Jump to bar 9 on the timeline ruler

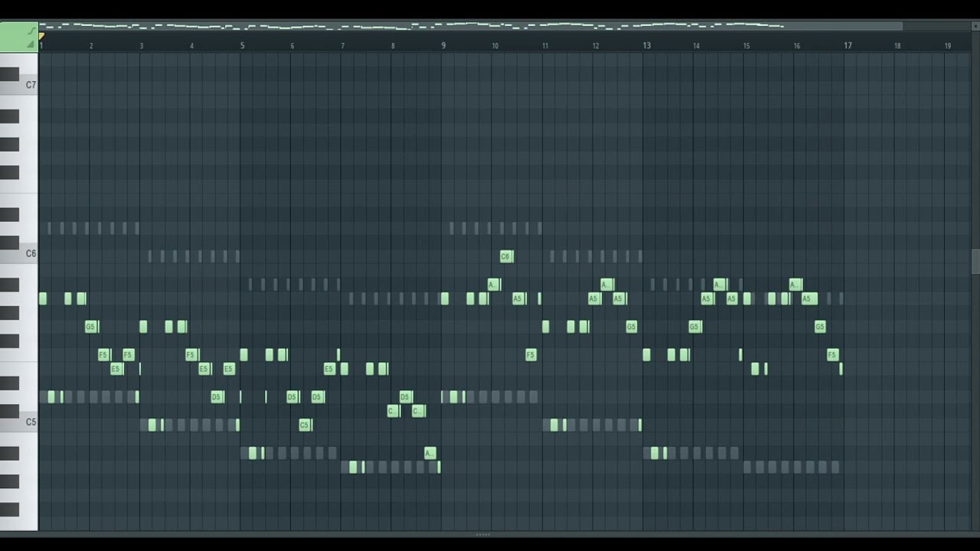[443, 46]
